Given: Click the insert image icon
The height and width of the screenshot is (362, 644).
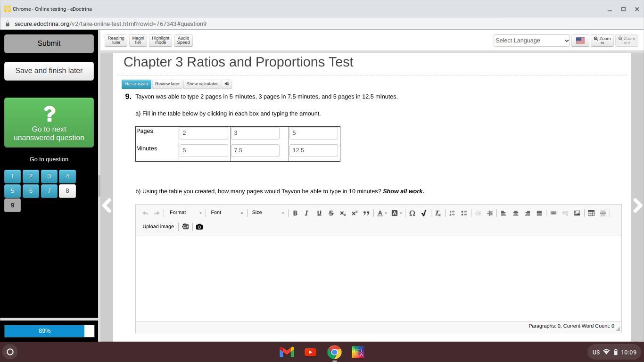Looking at the screenshot, I should point(577,213).
